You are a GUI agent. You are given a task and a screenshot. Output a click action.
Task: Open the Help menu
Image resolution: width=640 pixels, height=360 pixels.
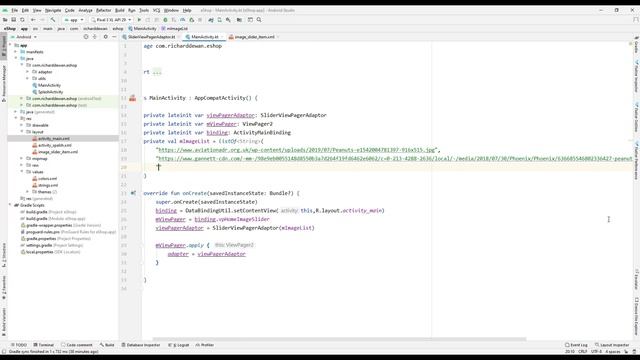187,10
